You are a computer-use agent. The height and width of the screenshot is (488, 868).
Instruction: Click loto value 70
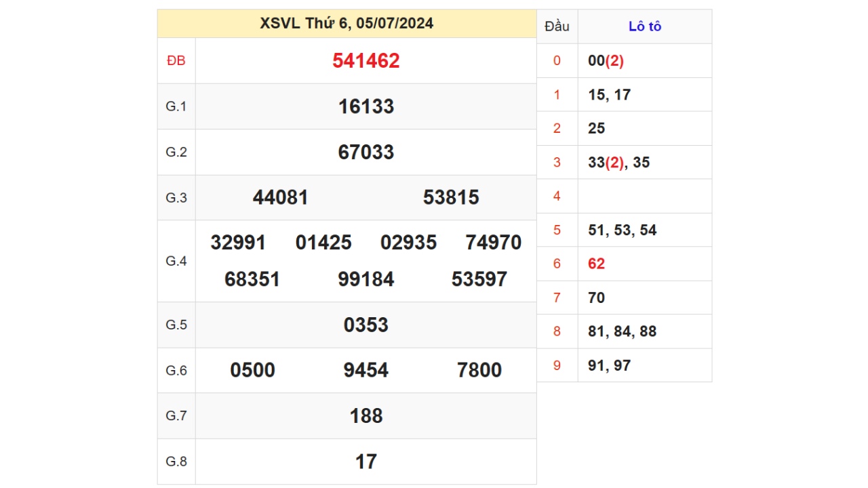point(597,298)
